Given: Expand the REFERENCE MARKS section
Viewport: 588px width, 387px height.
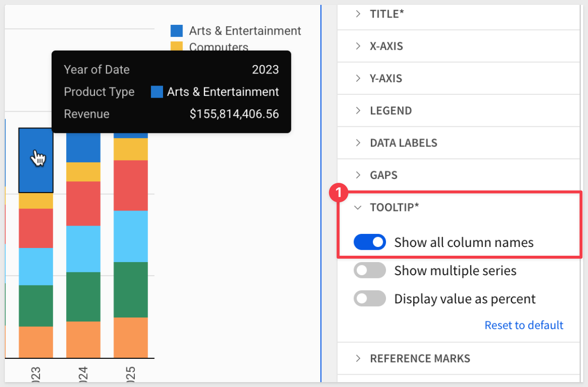Looking at the screenshot, I should (x=420, y=359).
